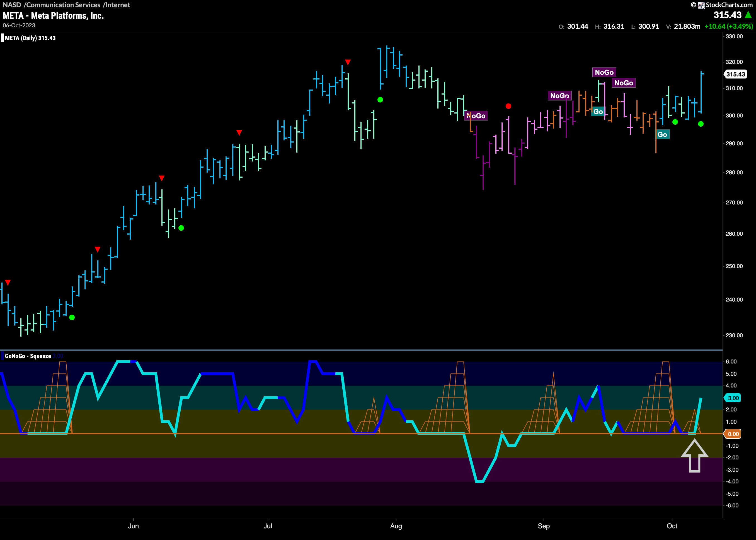Click the META (Daily) 315.43 legend label
Screen dimensions: 756x540
coord(30,38)
